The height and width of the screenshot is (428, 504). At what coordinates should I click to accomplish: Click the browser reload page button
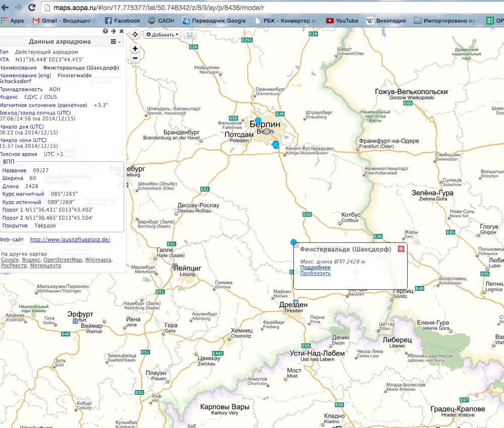tap(32, 8)
